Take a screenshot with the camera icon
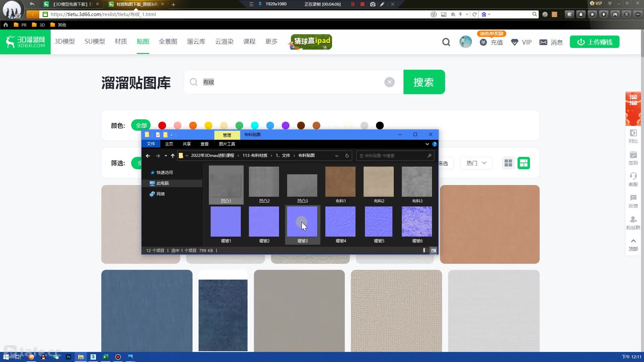Viewport: 644px width, 362px height. click(373, 4)
